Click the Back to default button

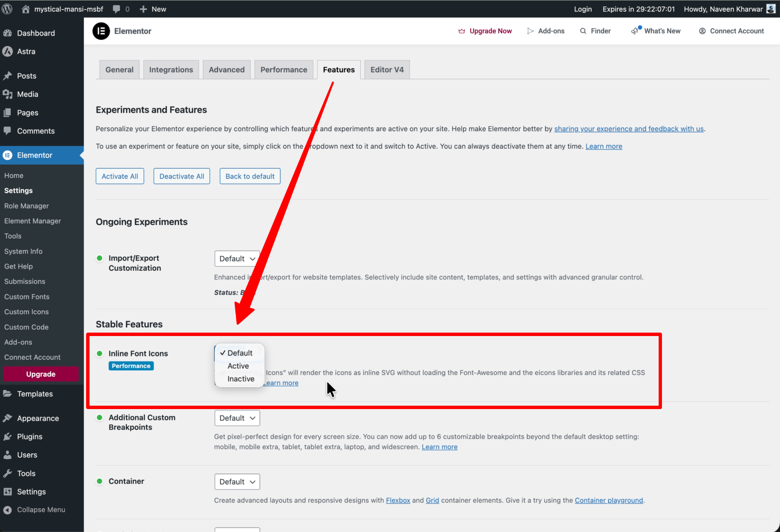point(250,176)
